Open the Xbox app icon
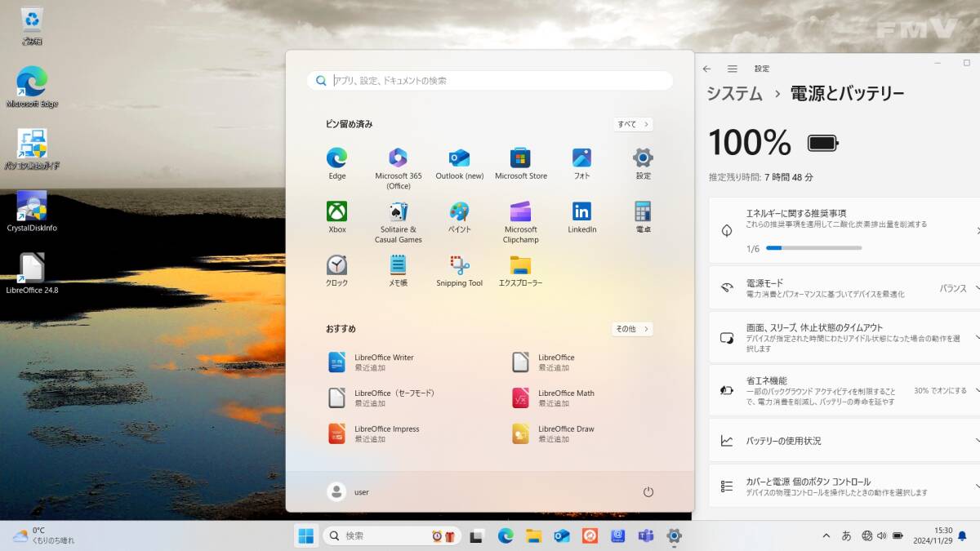The width and height of the screenshot is (980, 551). (336, 212)
